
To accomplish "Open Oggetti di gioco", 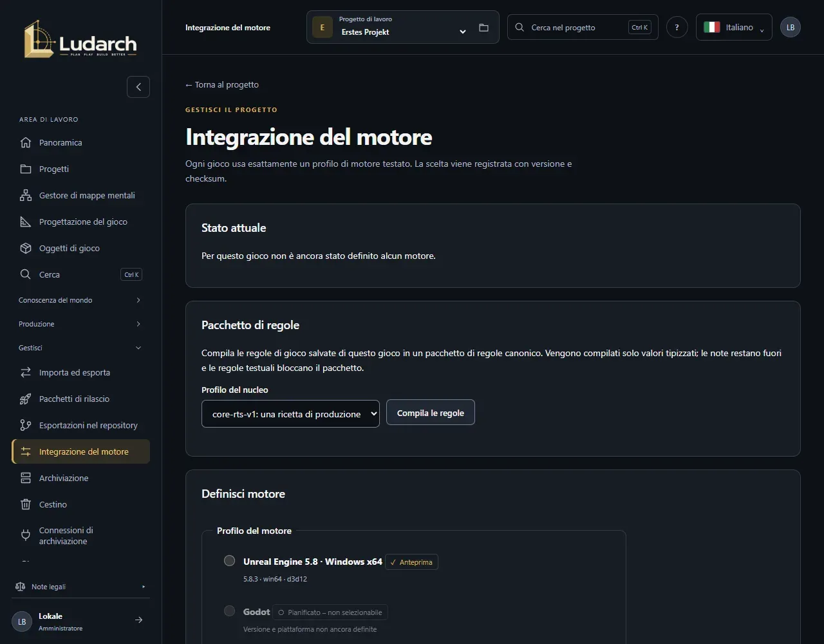I will pyautogui.click(x=80, y=248).
